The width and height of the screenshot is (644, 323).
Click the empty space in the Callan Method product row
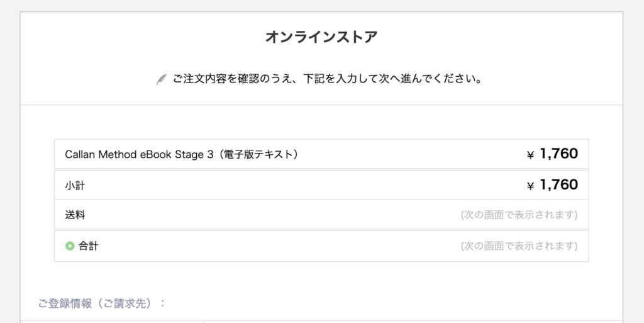click(x=411, y=154)
